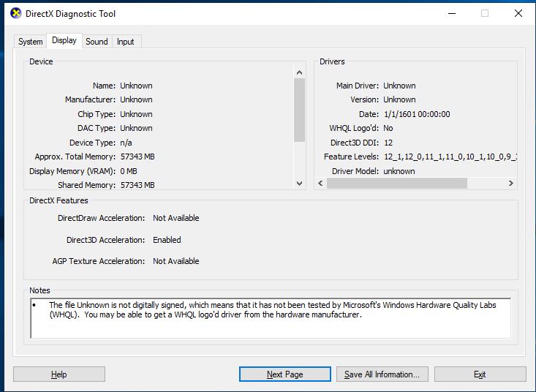Image resolution: width=536 pixels, height=392 pixels.
Task: Open the Sound tab
Action: 97,42
